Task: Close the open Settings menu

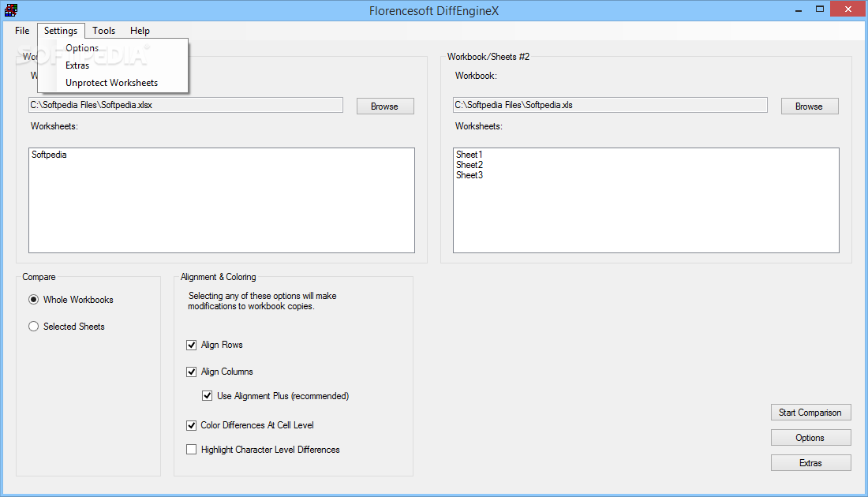Action: tap(61, 31)
